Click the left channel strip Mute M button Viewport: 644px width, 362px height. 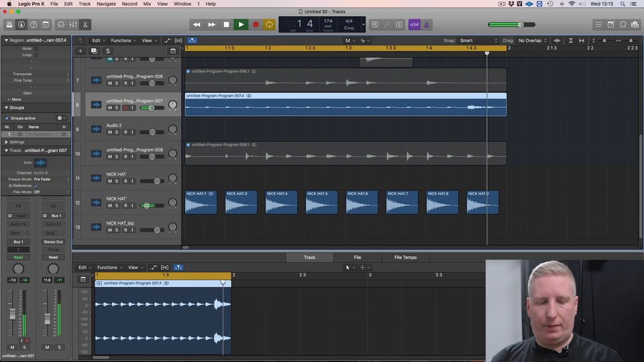pos(12,347)
